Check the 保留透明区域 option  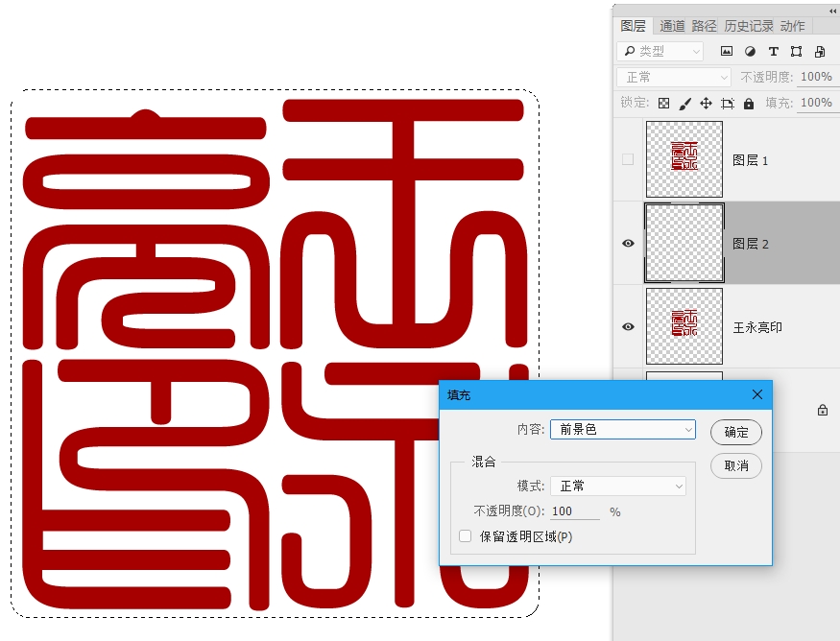point(465,535)
